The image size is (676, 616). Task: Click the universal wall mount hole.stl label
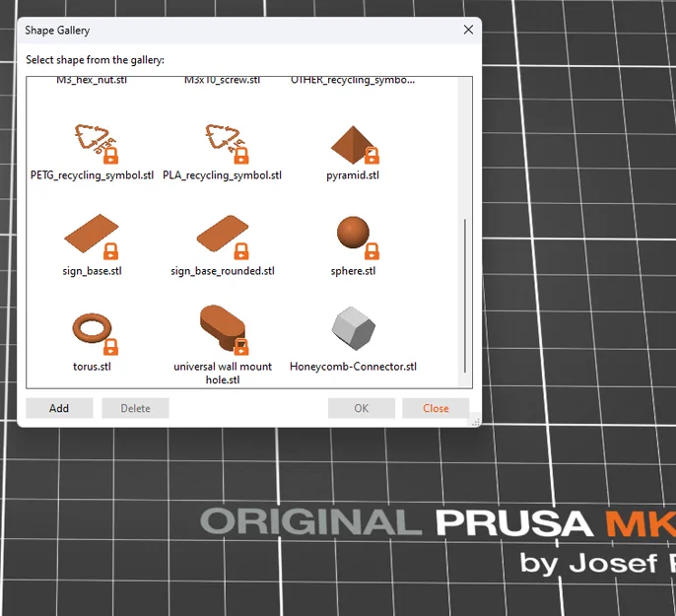click(223, 374)
